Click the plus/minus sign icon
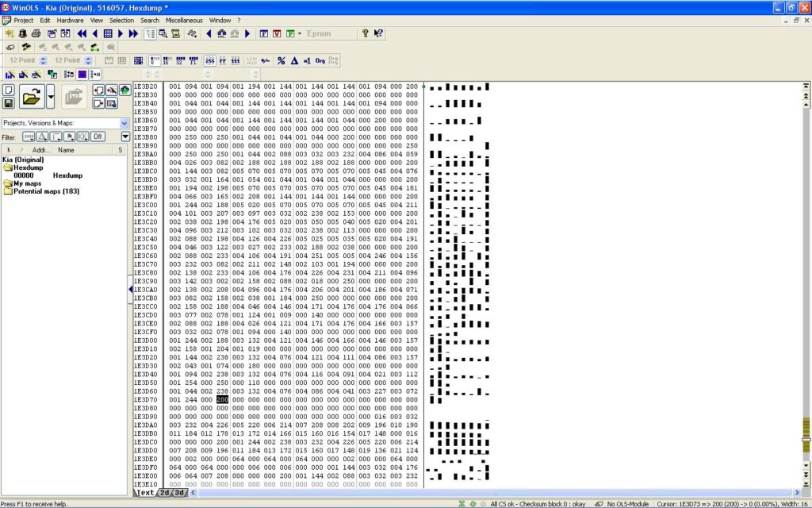 point(265,60)
